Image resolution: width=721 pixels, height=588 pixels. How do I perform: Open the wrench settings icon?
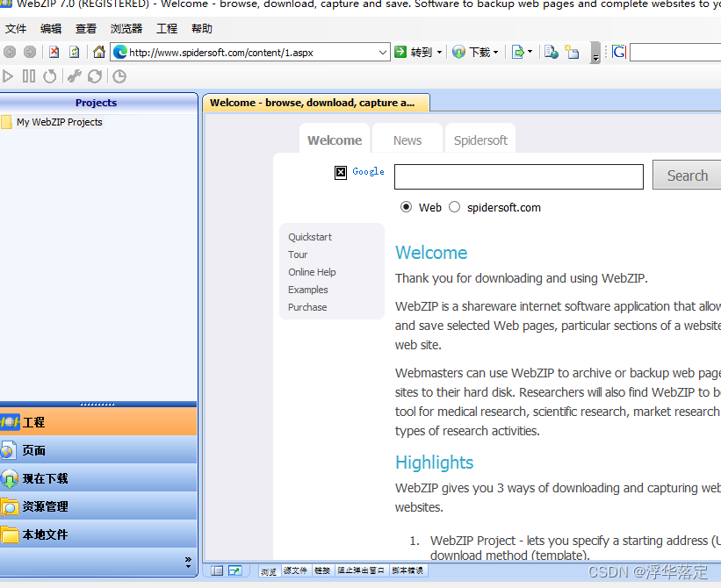click(x=74, y=76)
